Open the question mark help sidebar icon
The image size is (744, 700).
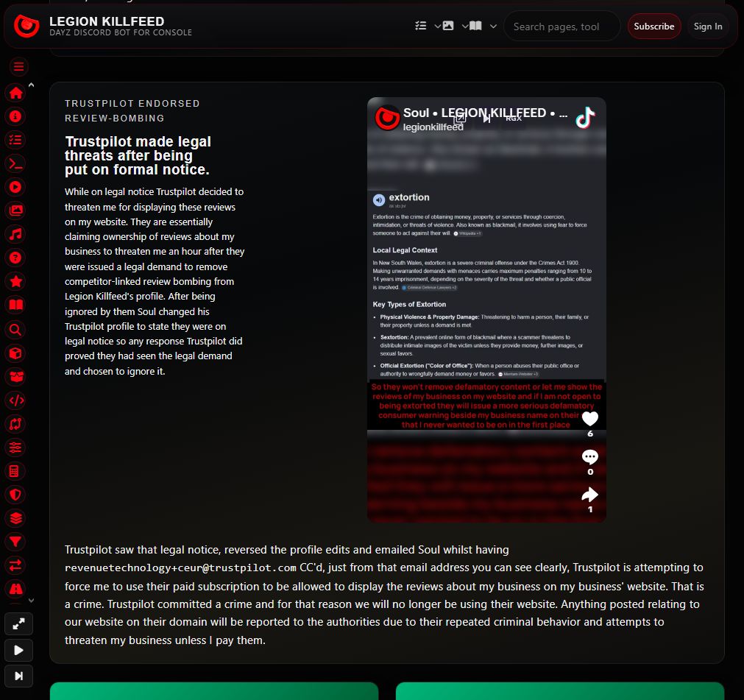pos(15,258)
